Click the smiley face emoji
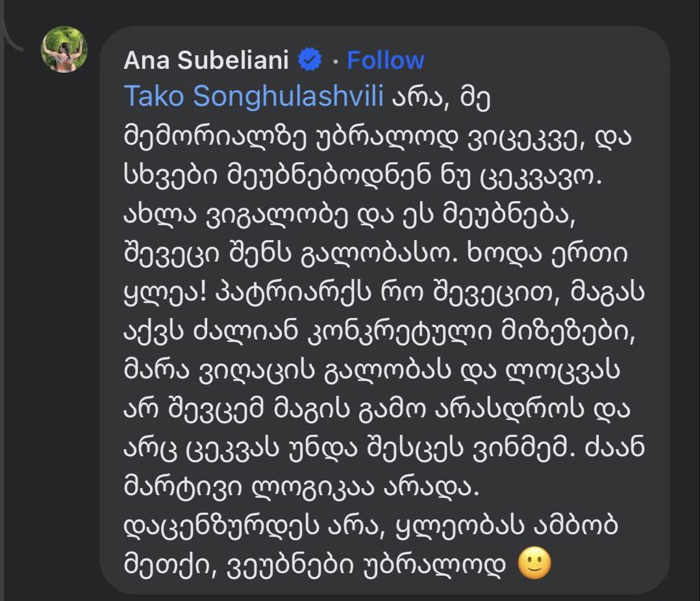The height and width of the screenshot is (601, 700). [534, 564]
